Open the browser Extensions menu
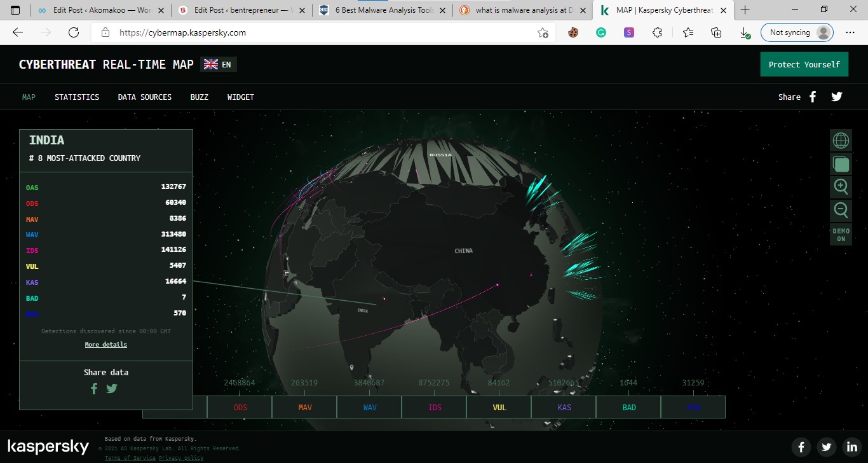Screen dimensions: 868x463 point(658,32)
